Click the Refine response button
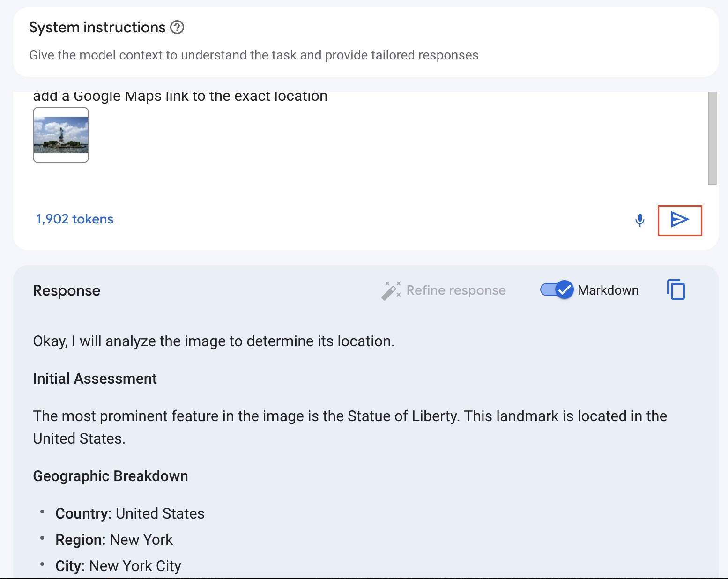This screenshot has height=579, width=728. tap(443, 289)
